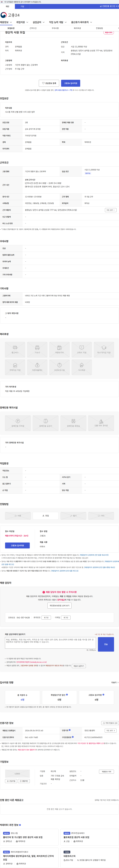
Task: Click the 협의가능 tag under 임금 조건
Action: [88, 174]
